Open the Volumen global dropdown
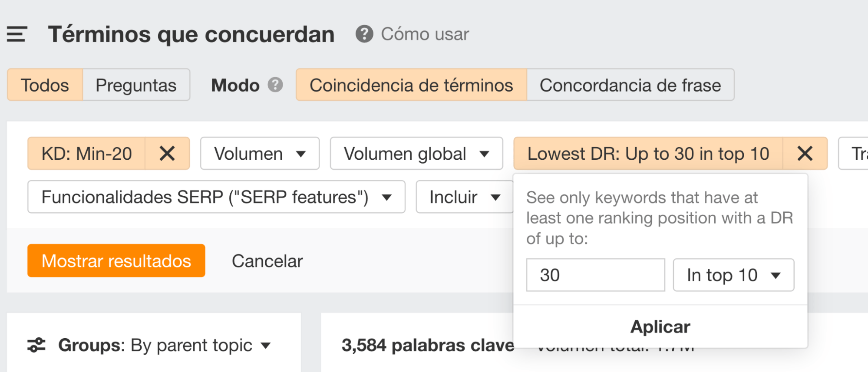 [416, 153]
